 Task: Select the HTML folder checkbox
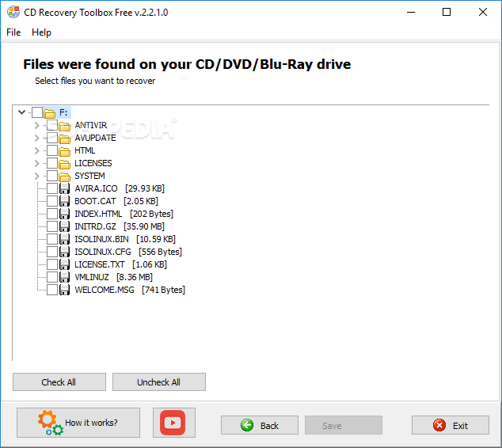pos(52,150)
